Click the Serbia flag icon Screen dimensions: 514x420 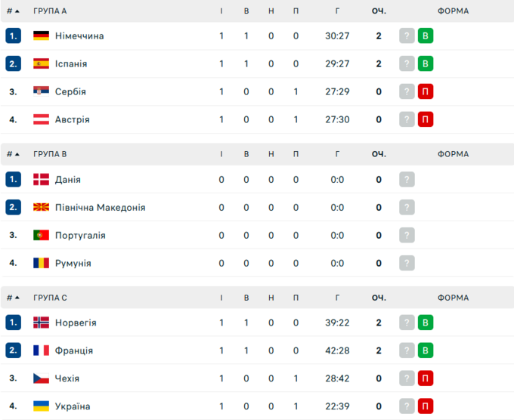[41, 92]
